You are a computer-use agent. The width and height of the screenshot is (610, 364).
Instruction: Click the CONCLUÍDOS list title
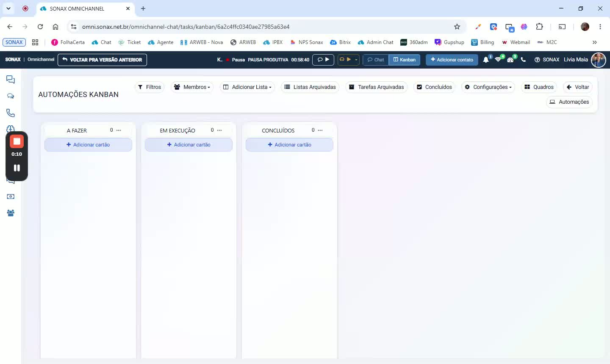(278, 131)
